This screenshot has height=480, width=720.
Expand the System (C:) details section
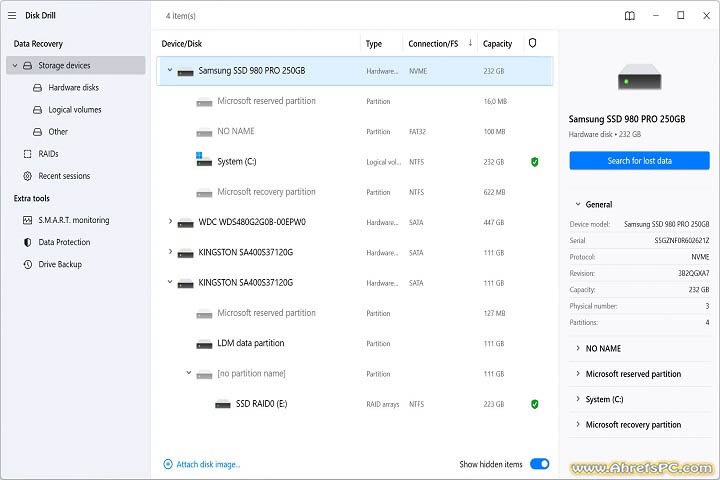[x=578, y=399]
